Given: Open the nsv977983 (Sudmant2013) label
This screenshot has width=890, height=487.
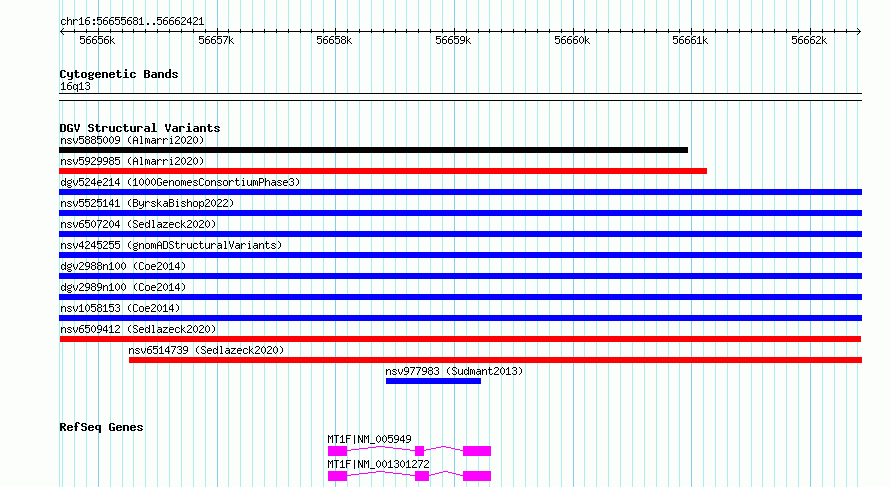Looking at the screenshot, I should [x=454, y=371].
